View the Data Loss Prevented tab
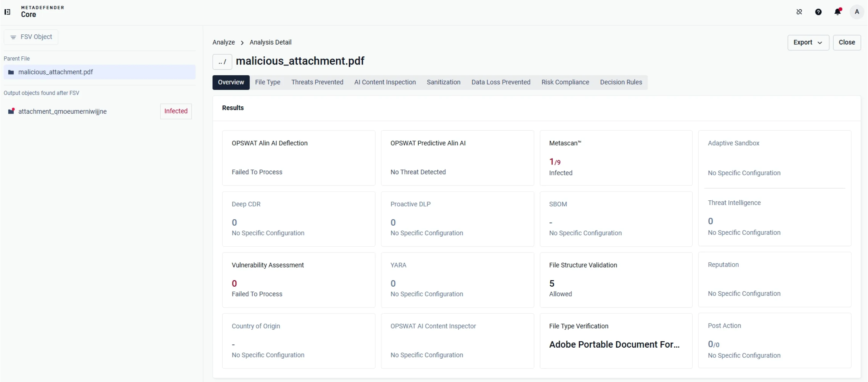This screenshot has width=868, height=382. [501, 82]
